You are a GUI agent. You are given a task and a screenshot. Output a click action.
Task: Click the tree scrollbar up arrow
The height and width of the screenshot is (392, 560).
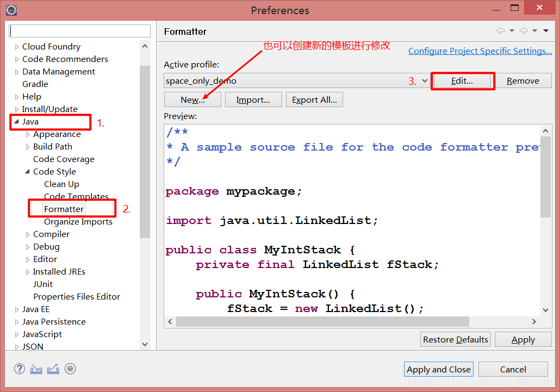(145, 46)
